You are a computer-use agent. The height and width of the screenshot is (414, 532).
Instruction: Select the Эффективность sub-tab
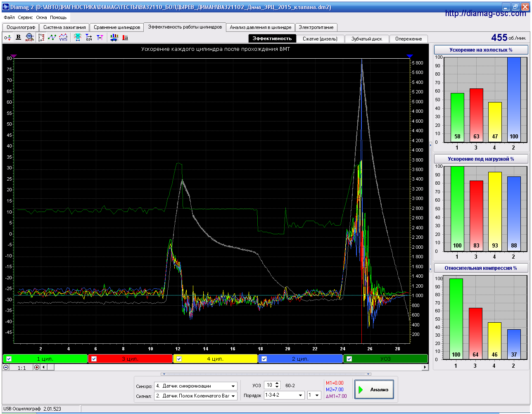pos(272,38)
